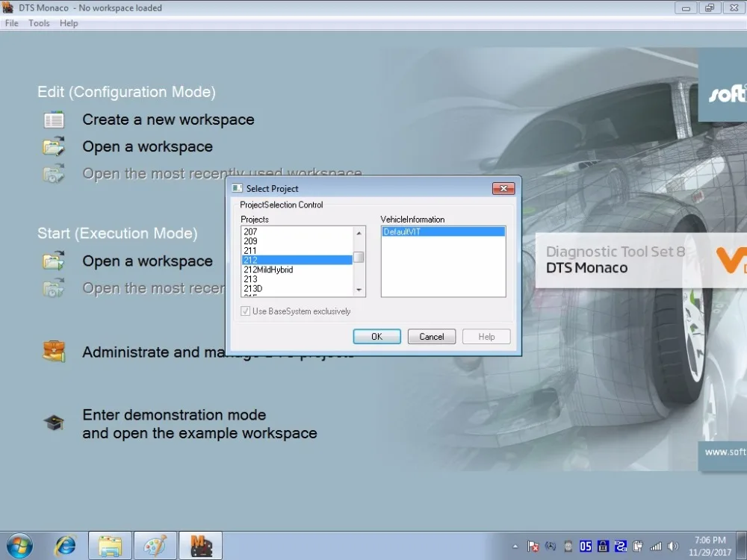This screenshot has width=747, height=560.
Task: Click the Cancel button in Select Project
Action: [432, 337]
